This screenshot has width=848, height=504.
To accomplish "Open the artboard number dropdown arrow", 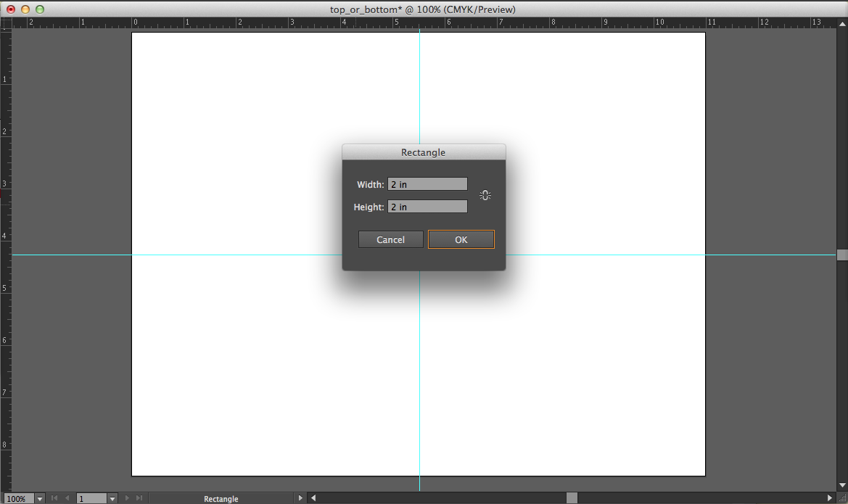I will point(112,499).
